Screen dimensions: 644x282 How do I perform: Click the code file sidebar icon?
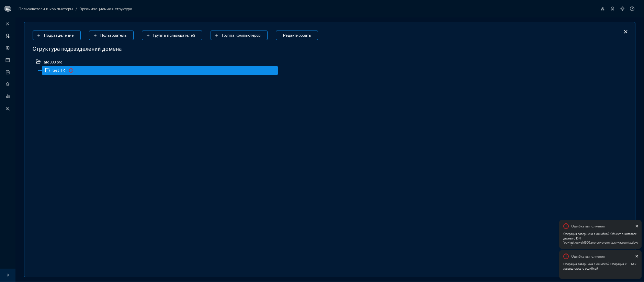(x=8, y=72)
